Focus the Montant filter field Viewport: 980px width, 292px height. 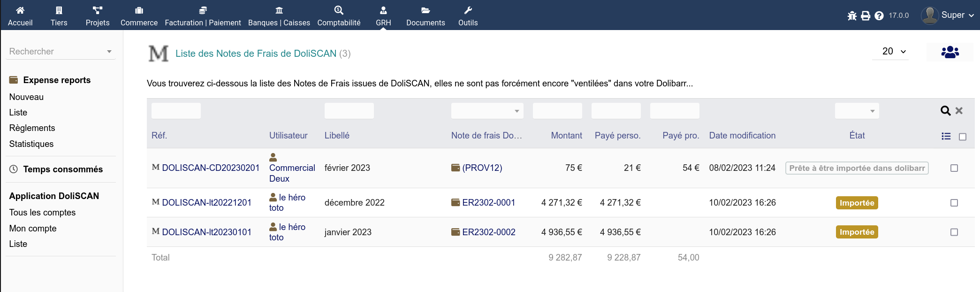557,111
